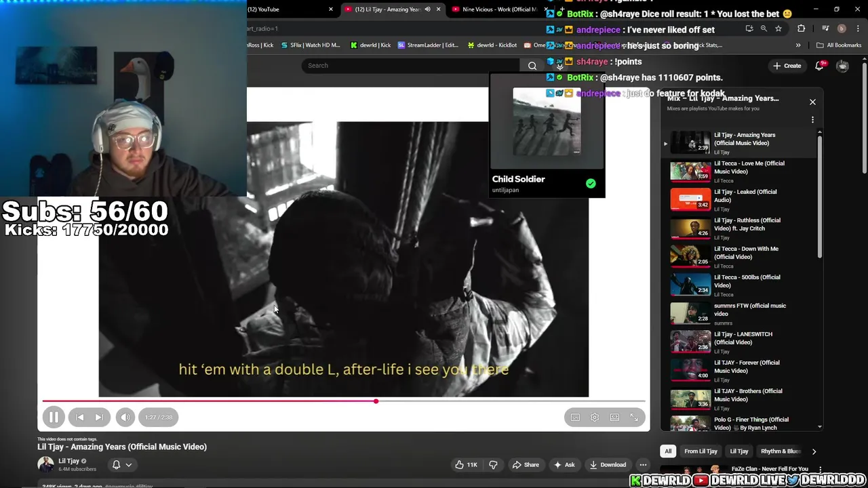Screen dimensions: 868x488
Task: Open the browser media control icon
Action: tap(825, 28)
